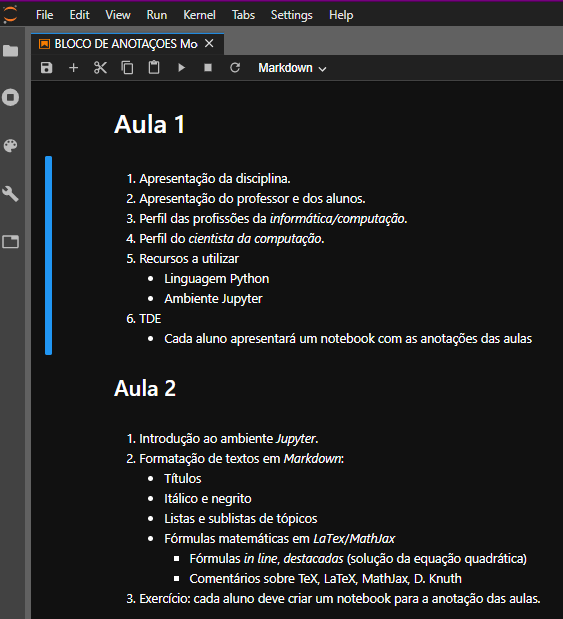The image size is (563, 619).
Task: Open the wrench cell tools sidebar icon
Action: tap(11, 194)
